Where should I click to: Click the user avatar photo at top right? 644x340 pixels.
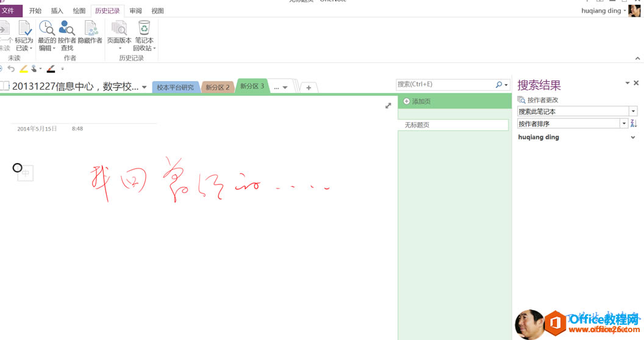(x=634, y=11)
